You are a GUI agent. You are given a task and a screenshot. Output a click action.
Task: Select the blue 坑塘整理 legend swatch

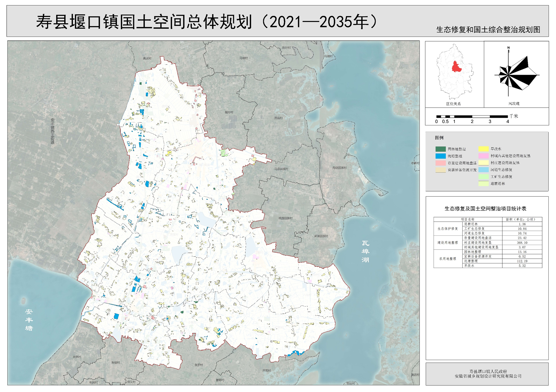pos(440,156)
